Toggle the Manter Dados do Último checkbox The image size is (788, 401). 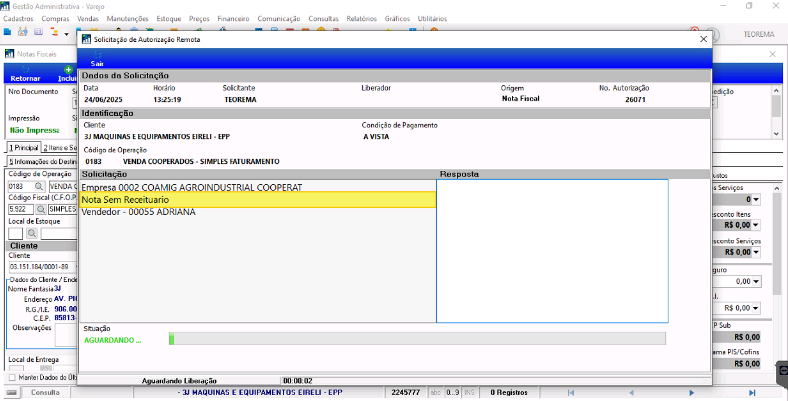click(13, 377)
